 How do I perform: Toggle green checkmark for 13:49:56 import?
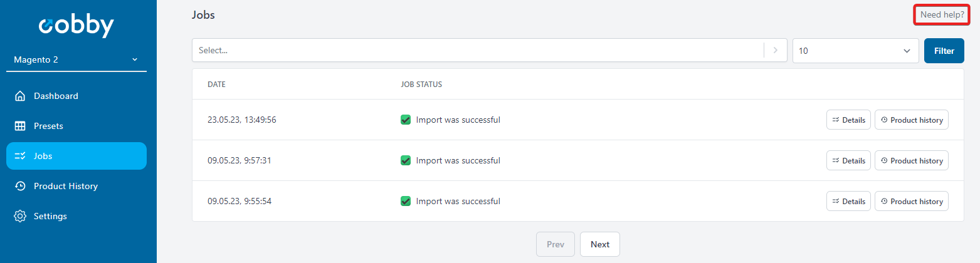click(x=406, y=120)
